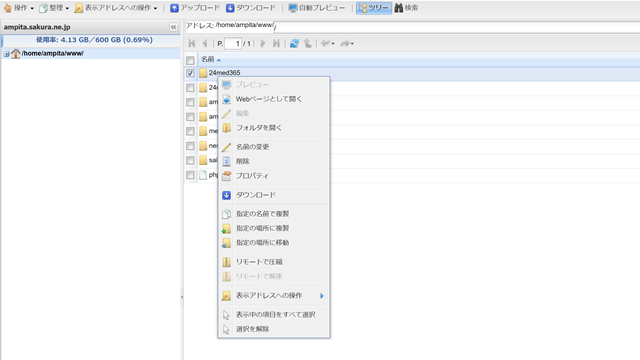640x360 pixels.
Task: Select 削除 in the context menu
Action: pyautogui.click(x=274, y=161)
